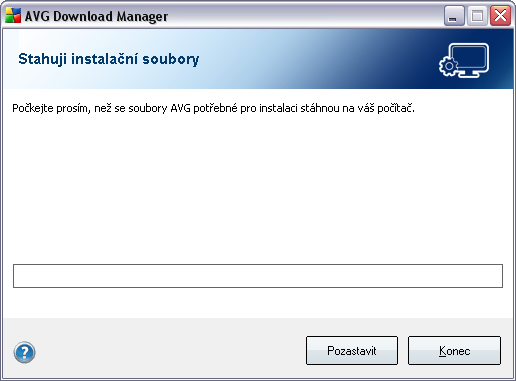This screenshot has width=516, height=381.
Task: Click the blue gradient header banner
Action: click(x=258, y=59)
